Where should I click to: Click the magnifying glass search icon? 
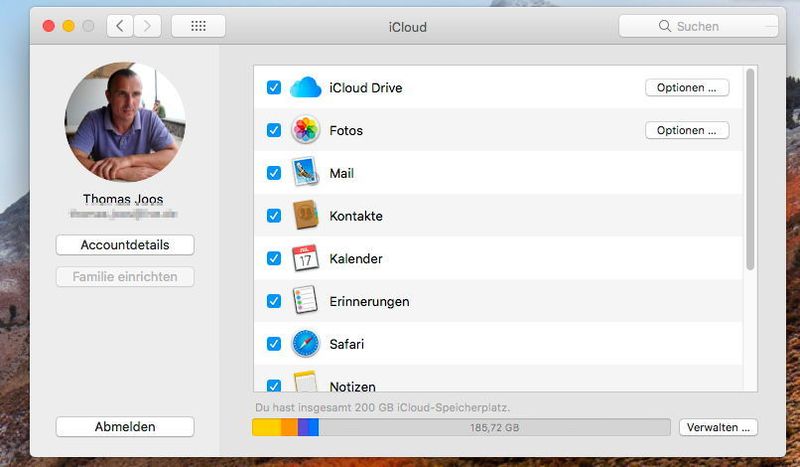[664, 26]
